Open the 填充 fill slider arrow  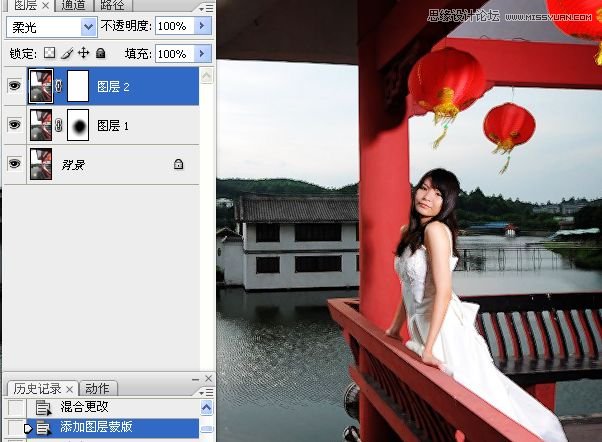[x=202, y=54]
